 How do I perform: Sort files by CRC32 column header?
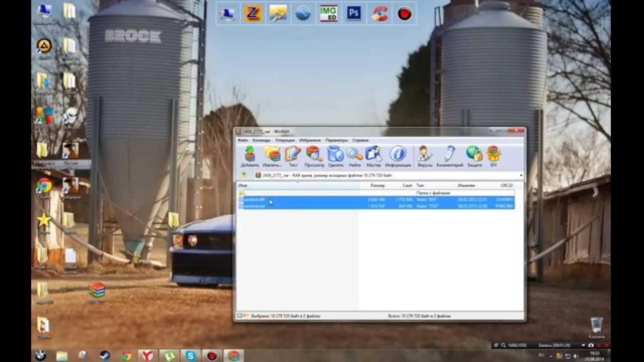[x=502, y=186]
